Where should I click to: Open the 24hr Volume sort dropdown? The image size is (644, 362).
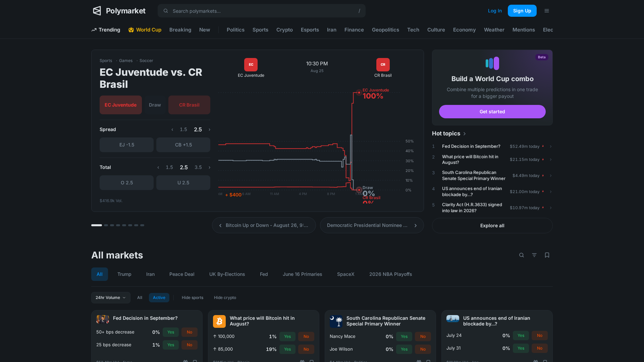111,298
